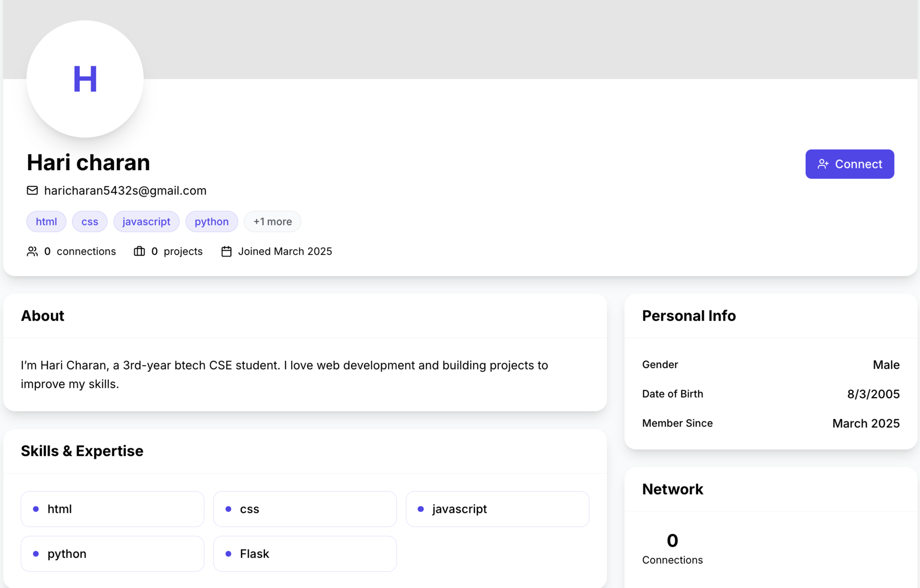Click the calendar joined-date icon
920x588 pixels.
click(x=226, y=252)
